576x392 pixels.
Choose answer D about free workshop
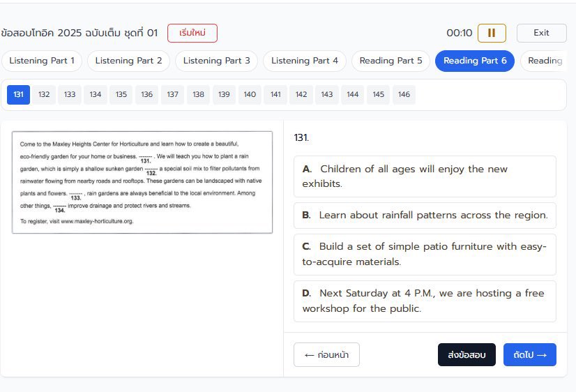click(x=425, y=301)
